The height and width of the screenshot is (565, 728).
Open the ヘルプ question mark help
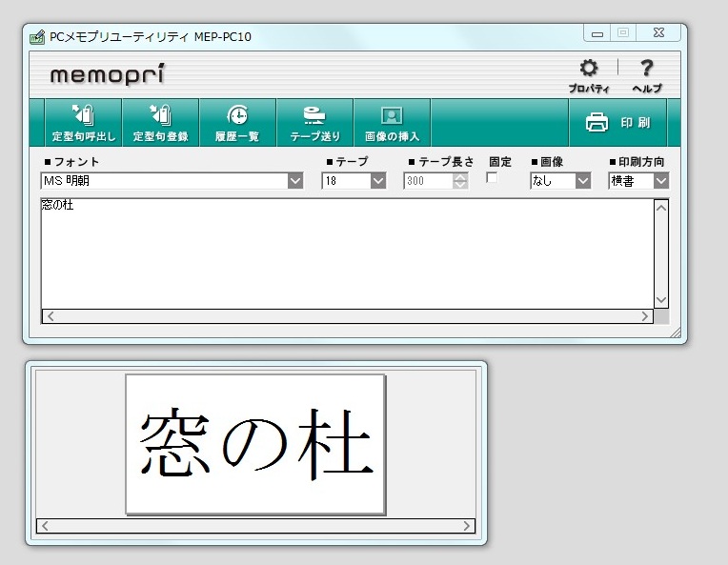pyautogui.click(x=647, y=76)
